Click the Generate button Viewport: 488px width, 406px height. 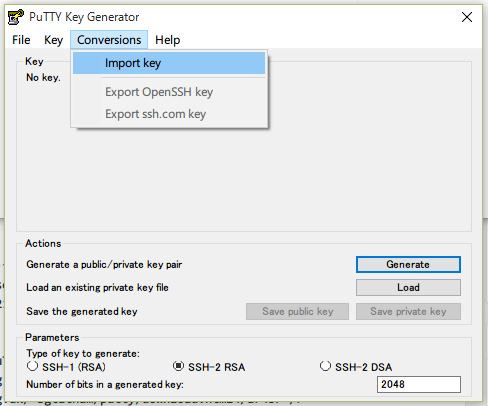[408, 265]
